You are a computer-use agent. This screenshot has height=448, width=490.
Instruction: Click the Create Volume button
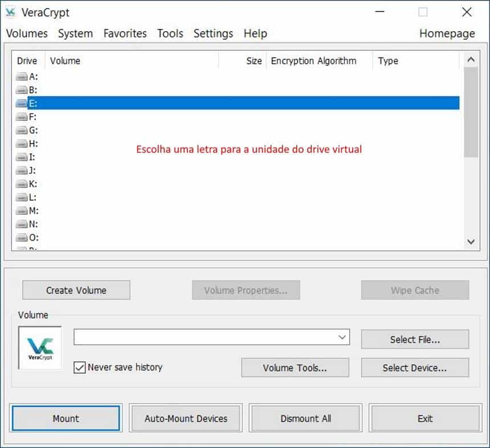point(76,290)
